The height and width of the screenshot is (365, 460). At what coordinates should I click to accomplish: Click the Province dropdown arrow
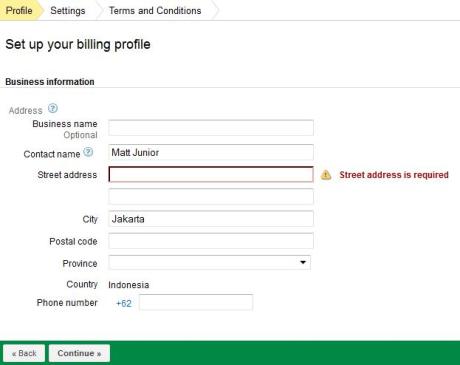pos(303,262)
